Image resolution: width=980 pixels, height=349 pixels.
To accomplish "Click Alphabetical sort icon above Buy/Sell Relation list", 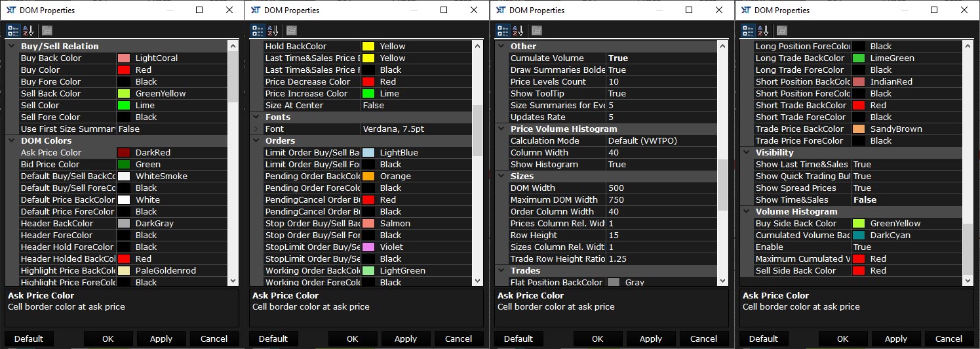I will point(28,30).
